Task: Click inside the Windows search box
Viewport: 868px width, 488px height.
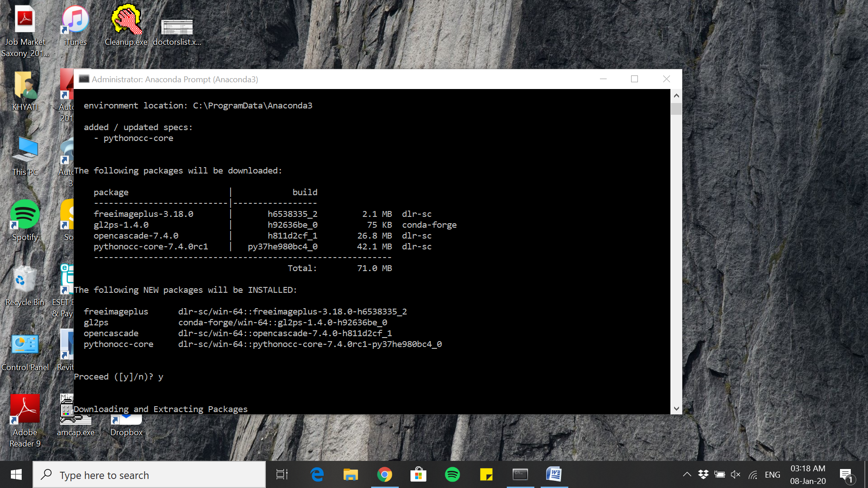Action: click(x=149, y=474)
